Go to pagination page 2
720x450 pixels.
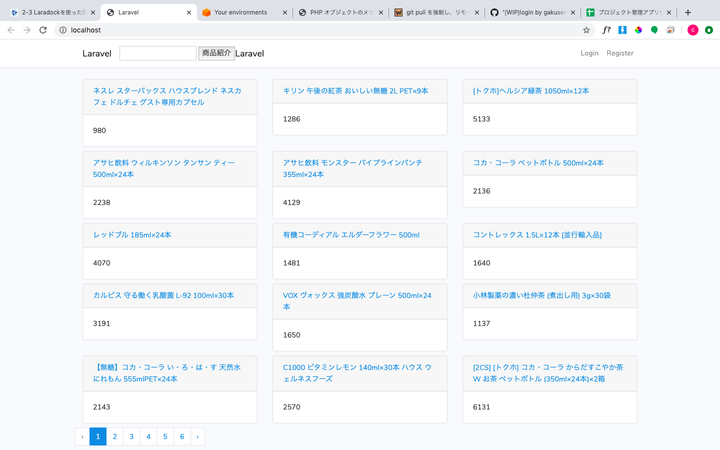(x=115, y=437)
